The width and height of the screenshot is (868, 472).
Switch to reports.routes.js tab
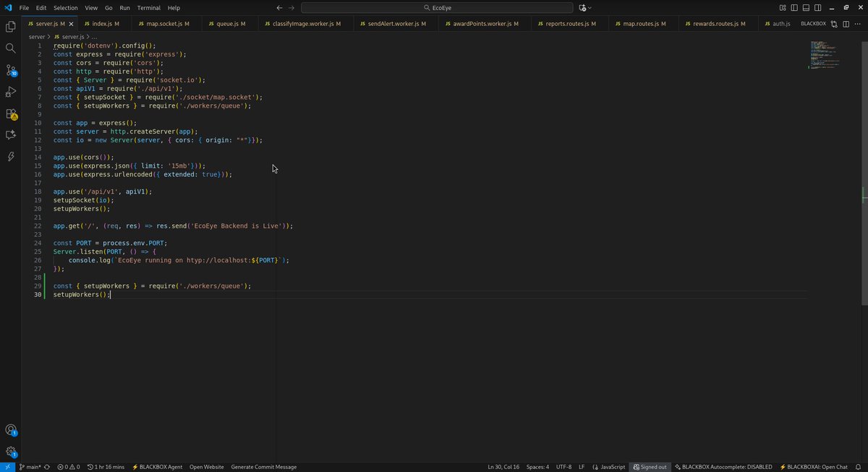(571, 24)
